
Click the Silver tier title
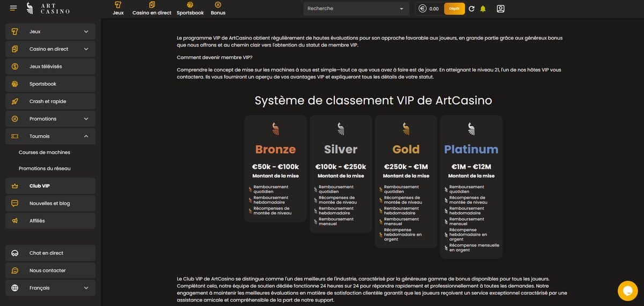pos(341,150)
